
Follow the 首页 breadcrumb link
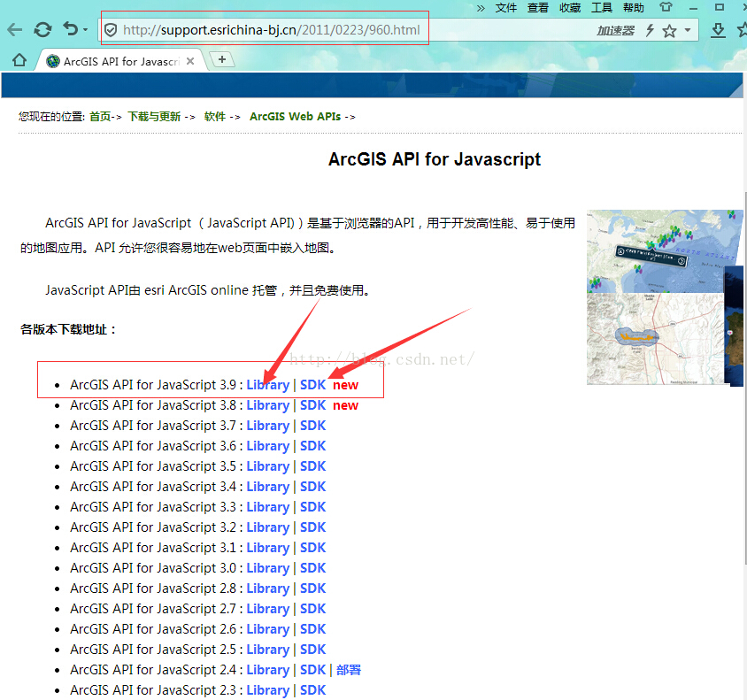point(100,117)
